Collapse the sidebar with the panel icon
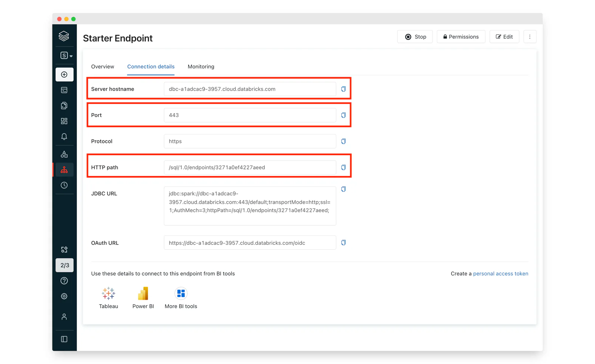The image size is (595, 364). click(64, 339)
